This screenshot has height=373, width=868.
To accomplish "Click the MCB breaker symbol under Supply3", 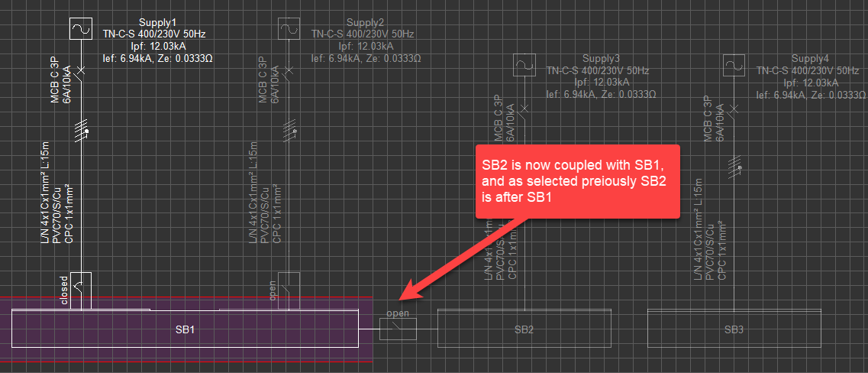I will coord(524,112).
